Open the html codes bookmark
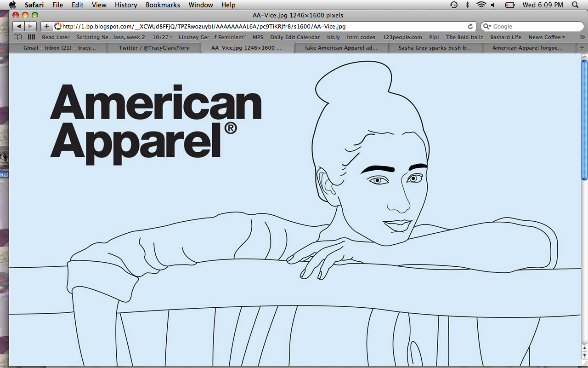The width and height of the screenshot is (588, 368). (x=361, y=37)
